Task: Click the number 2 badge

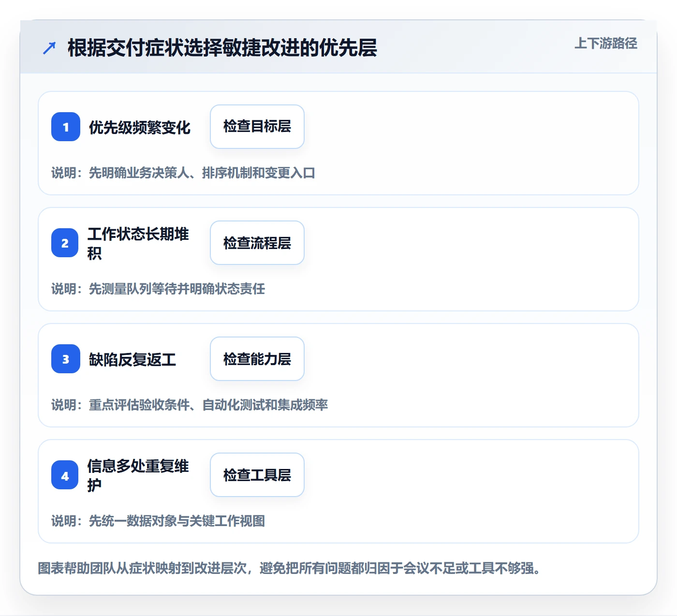Action: tap(65, 243)
